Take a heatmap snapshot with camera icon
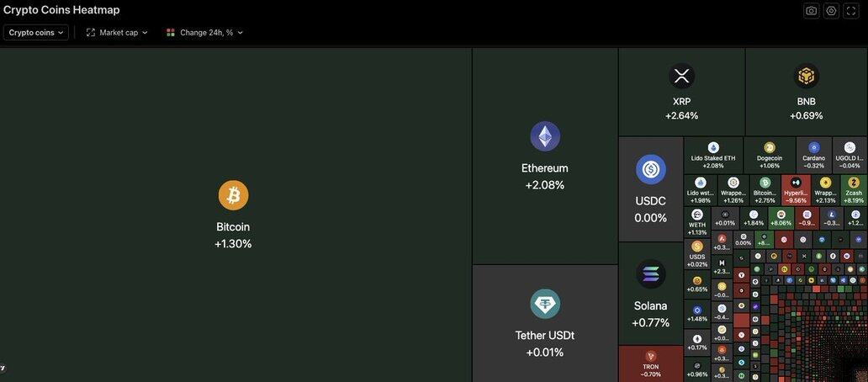Viewport: 868px width, 382px height. (811, 11)
